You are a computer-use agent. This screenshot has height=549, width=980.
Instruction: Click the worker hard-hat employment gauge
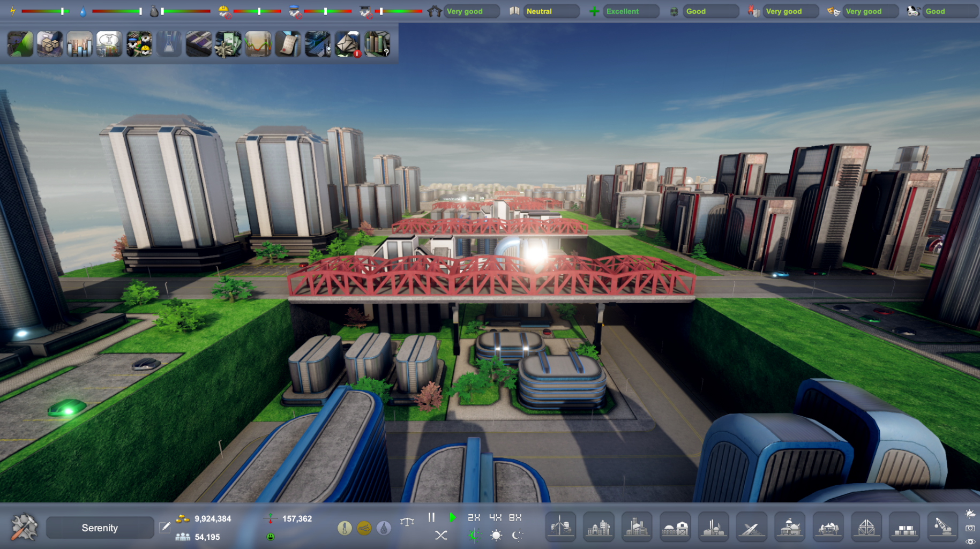click(x=257, y=11)
